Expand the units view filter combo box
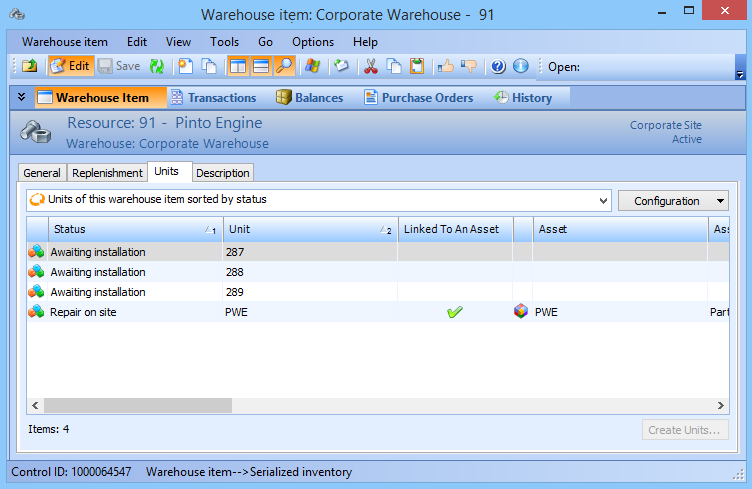The height and width of the screenshot is (489, 752). tap(602, 200)
